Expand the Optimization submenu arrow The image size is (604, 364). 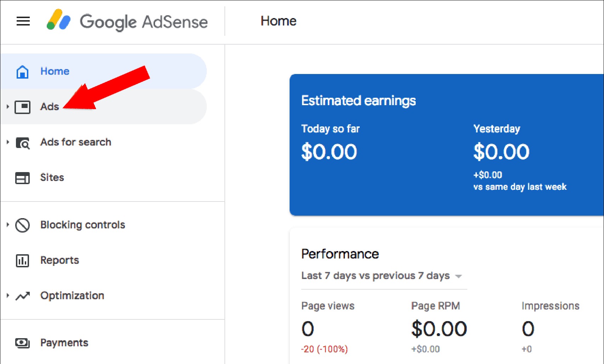pyautogui.click(x=7, y=295)
